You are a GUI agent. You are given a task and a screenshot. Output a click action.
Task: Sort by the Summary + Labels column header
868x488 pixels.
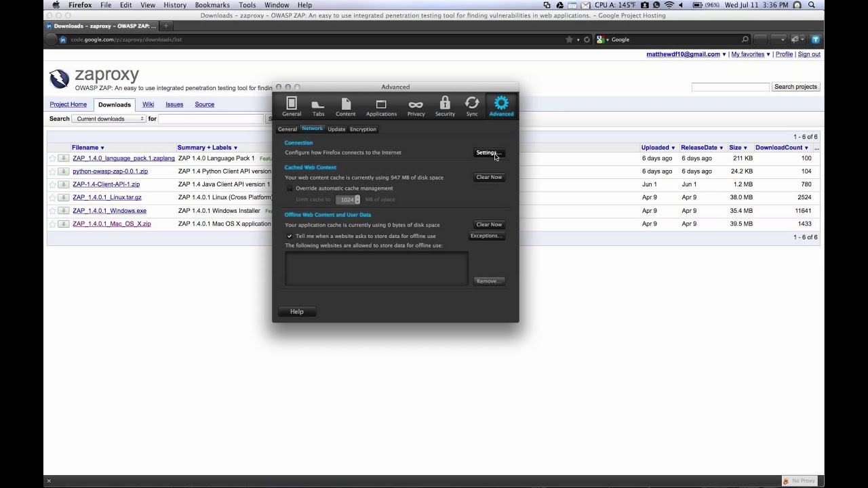[208, 148]
